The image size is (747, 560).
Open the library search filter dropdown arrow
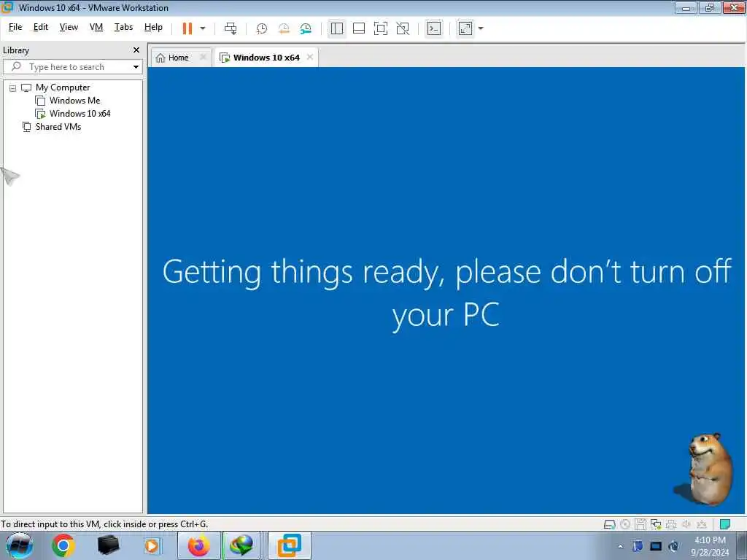[136, 67]
